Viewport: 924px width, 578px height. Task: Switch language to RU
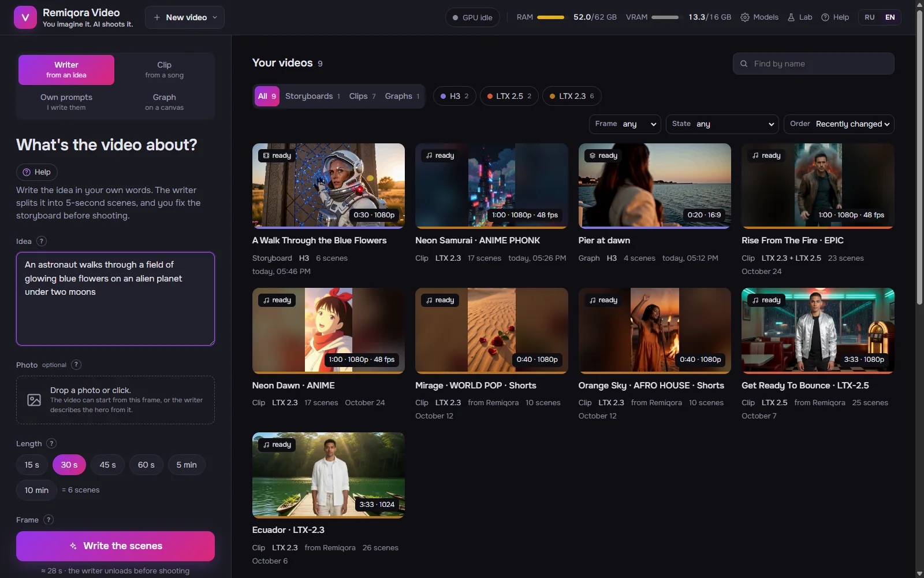pos(870,17)
